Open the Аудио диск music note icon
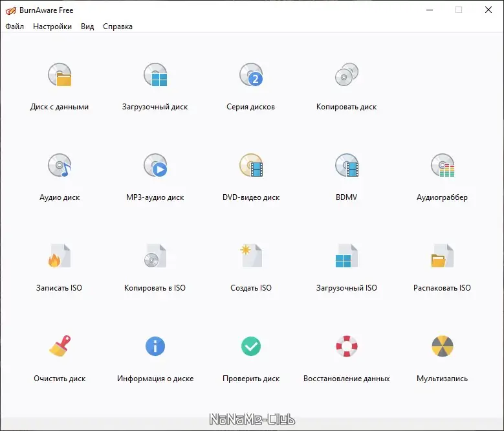This screenshot has height=431, width=504. (60, 165)
